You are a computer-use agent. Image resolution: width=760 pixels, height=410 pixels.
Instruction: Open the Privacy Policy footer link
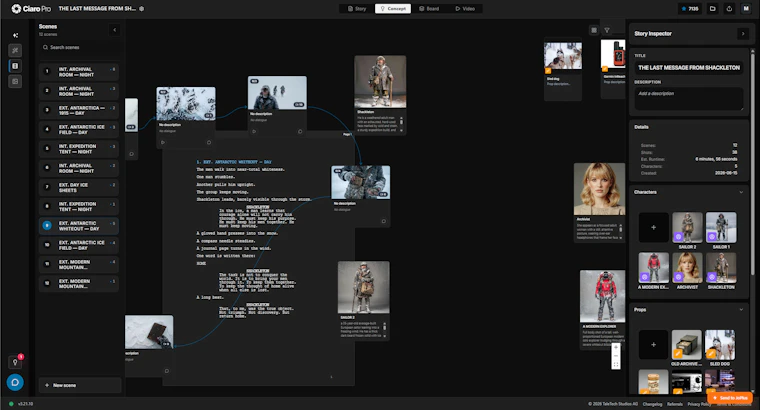697,404
